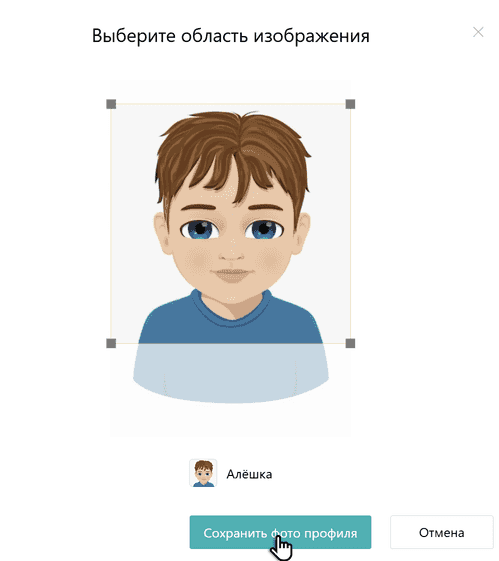Click 'Сохранить фото профиля' button
The height and width of the screenshot is (561, 499).
280,532
